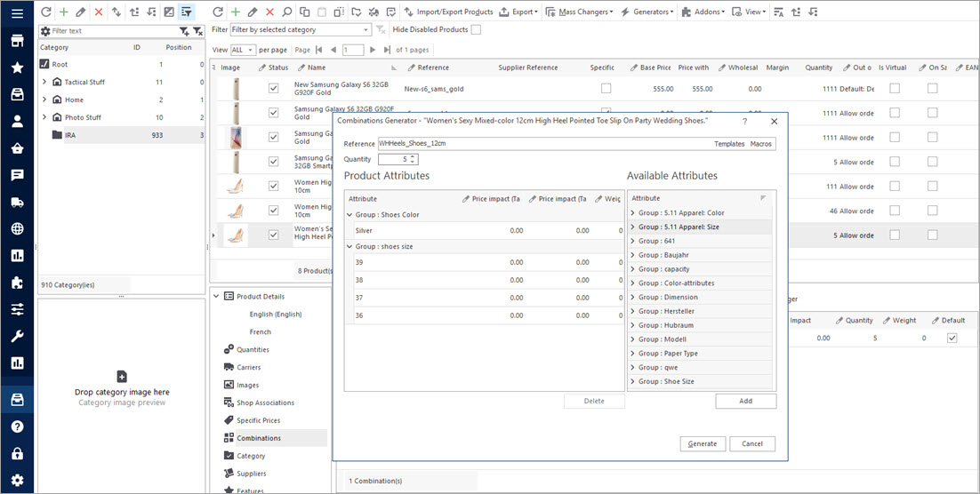Expand Group : Shoe Size in available attributes

point(632,381)
